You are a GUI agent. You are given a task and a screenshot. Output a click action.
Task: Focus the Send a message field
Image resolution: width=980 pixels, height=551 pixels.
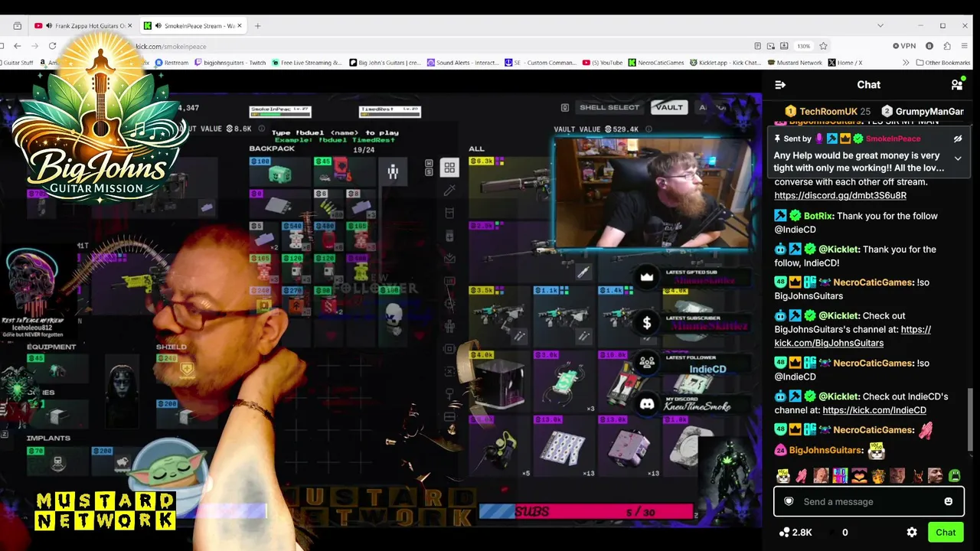tap(868, 502)
